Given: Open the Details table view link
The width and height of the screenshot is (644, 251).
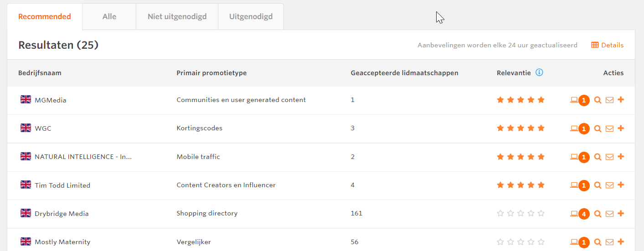Looking at the screenshot, I should [608, 45].
